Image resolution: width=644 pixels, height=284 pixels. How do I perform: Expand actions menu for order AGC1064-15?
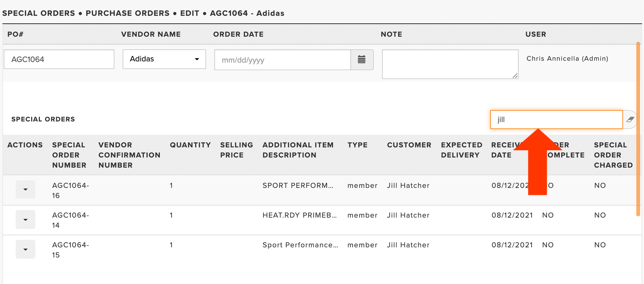pyautogui.click(x=25, y=249)
